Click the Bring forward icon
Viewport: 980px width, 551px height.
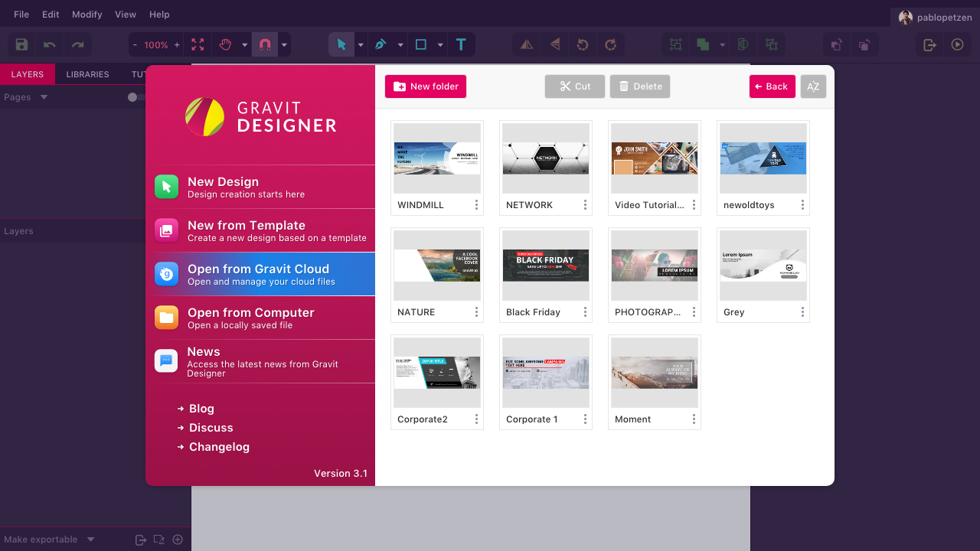[x=837, y=45]
